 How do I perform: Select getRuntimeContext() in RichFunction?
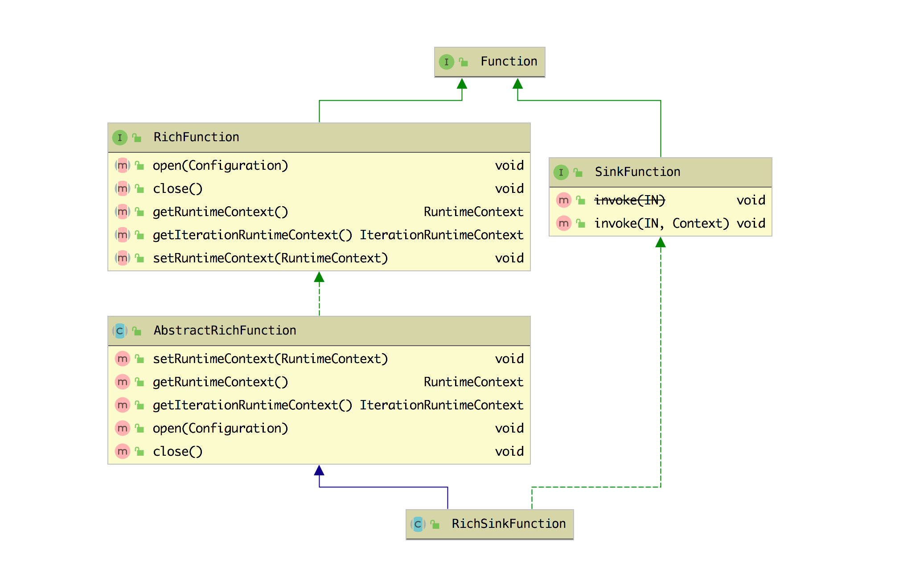(221, 212)
